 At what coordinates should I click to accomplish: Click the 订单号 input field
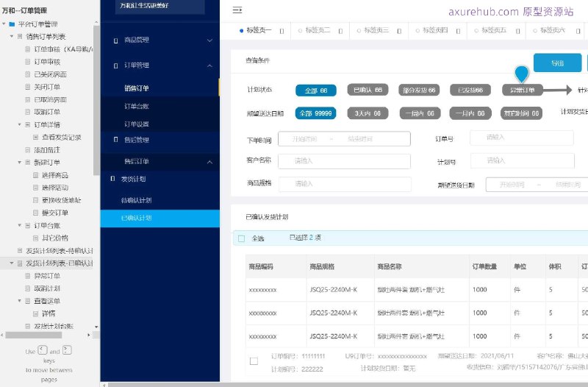[x=522, y=138]
